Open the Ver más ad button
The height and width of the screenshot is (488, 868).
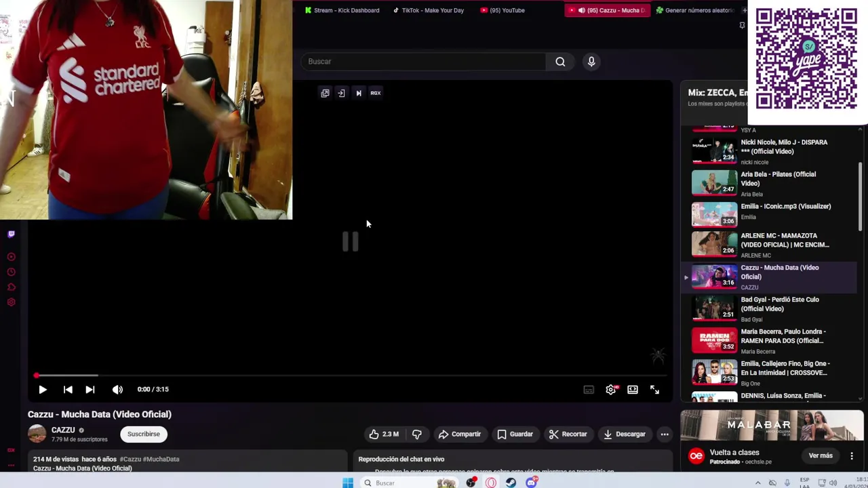(821, 456)
